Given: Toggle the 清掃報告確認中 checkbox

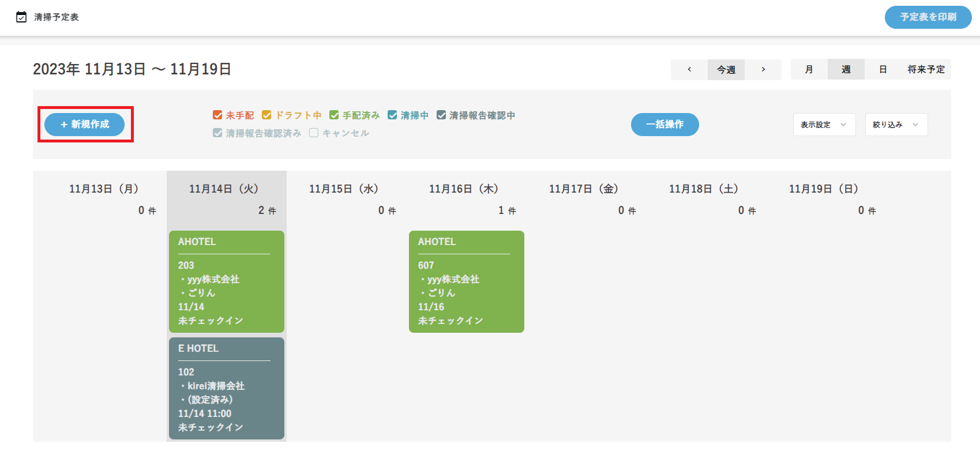Looking at the screenshot, I should [x=441, y=115].
